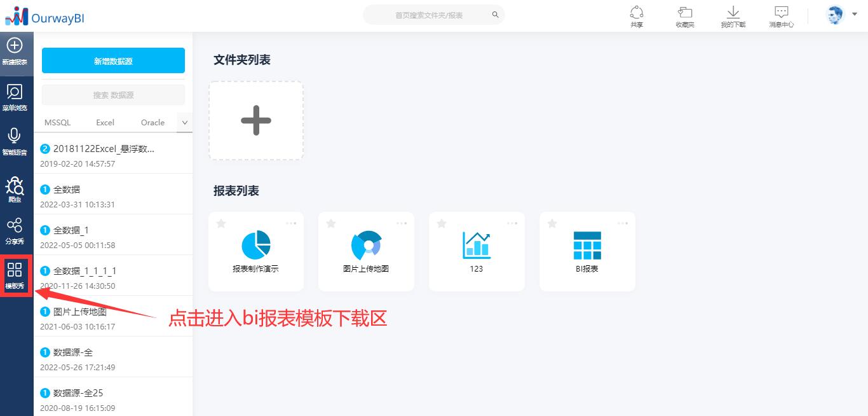
Task: Star the BI报表 report
Action: coord(552,223)
